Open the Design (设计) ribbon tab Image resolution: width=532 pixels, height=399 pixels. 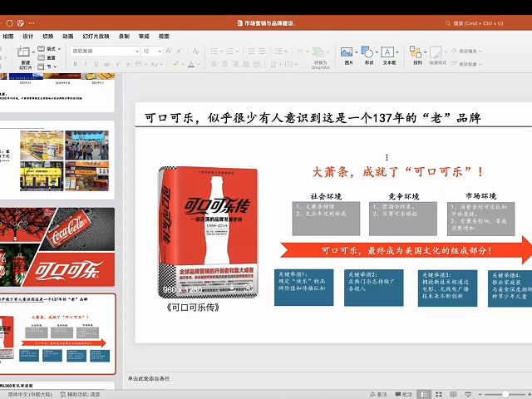[x=27, y=37]
